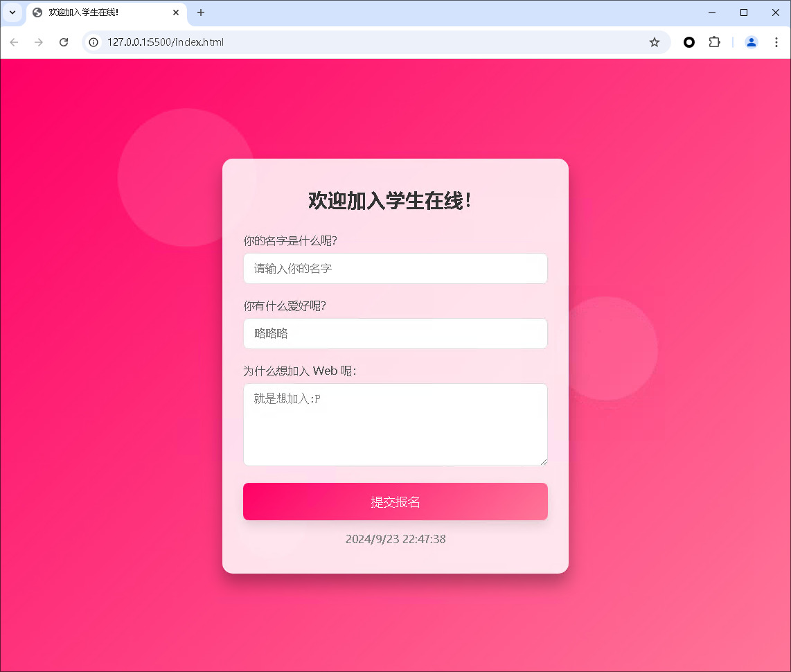
Task: Reload the current page
Action: [x=64, y=42]
